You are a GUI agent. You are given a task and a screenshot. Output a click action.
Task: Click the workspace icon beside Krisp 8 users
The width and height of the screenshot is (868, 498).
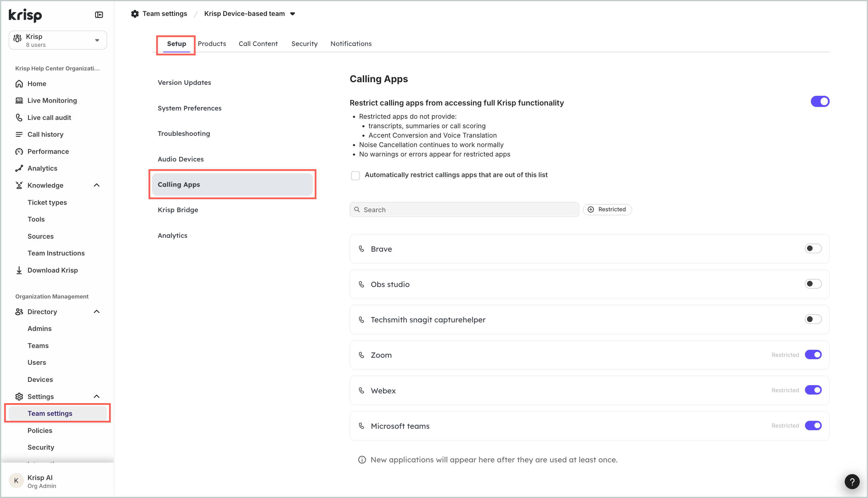point(17,38)
